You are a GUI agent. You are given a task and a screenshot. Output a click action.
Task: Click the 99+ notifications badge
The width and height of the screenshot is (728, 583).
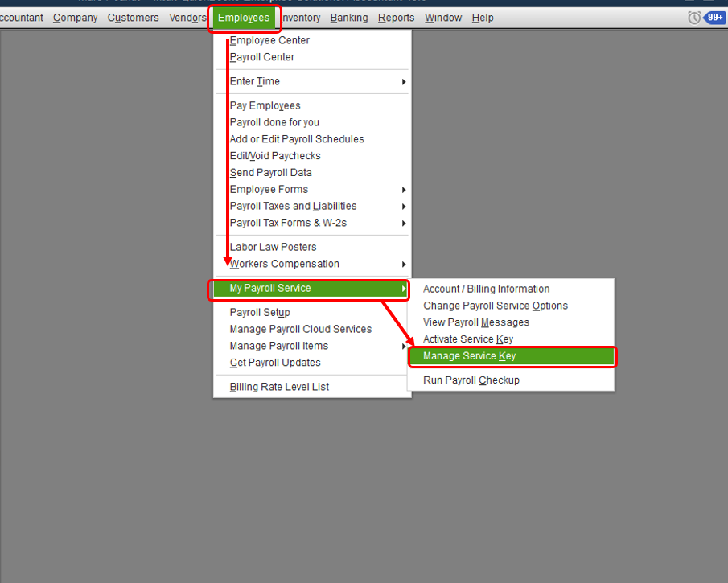714,18
